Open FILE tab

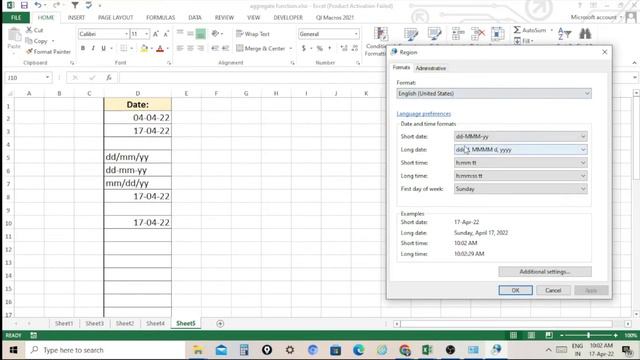pyautogui.click(x=16, y=18)
